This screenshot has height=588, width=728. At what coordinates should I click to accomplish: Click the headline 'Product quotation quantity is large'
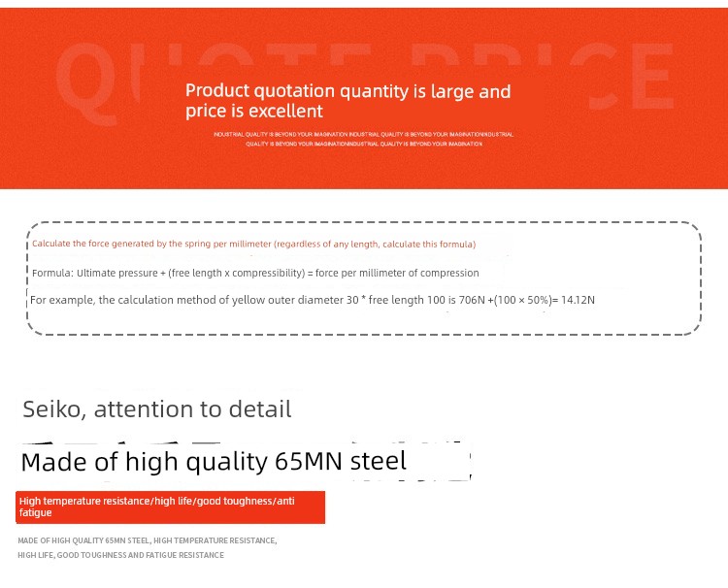click(x=347, y=91)
